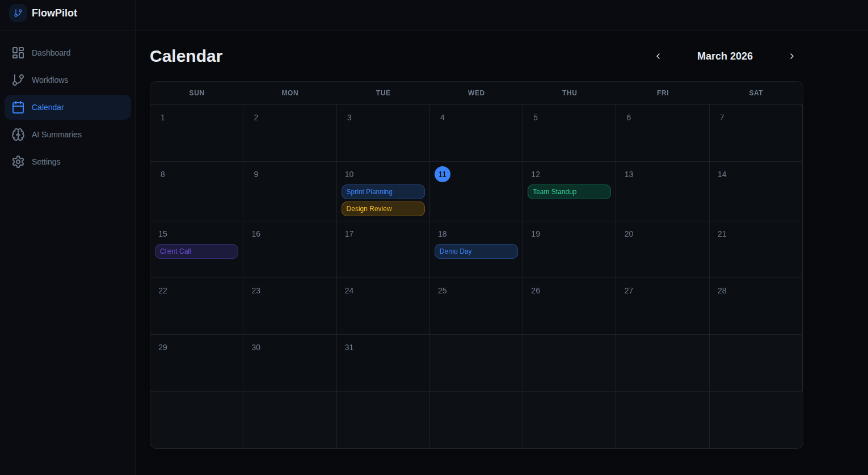Click the purple Client Call event chip
The image size is (868, 475).
click(x=196, y=251)
